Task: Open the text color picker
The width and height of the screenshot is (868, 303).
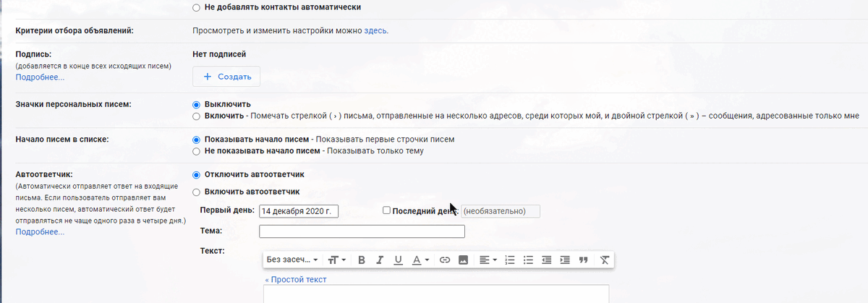Action: pyautogui.click(x=421, y=260)
